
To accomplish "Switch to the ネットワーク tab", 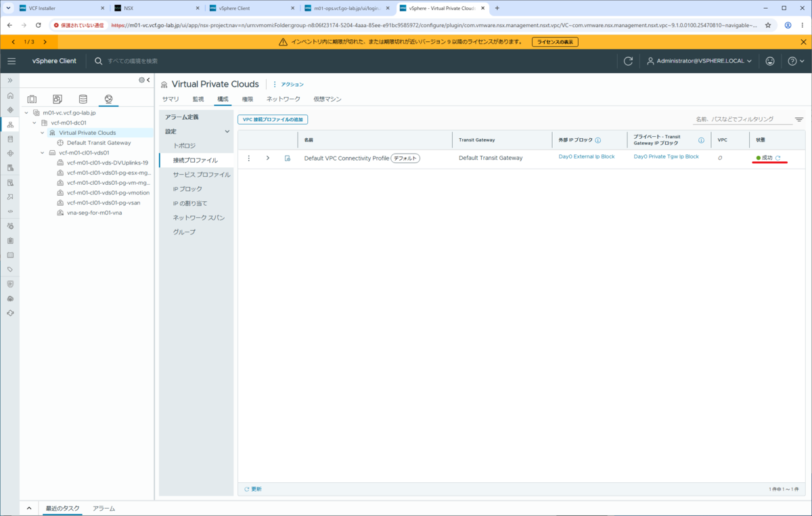I will (284, 99).
